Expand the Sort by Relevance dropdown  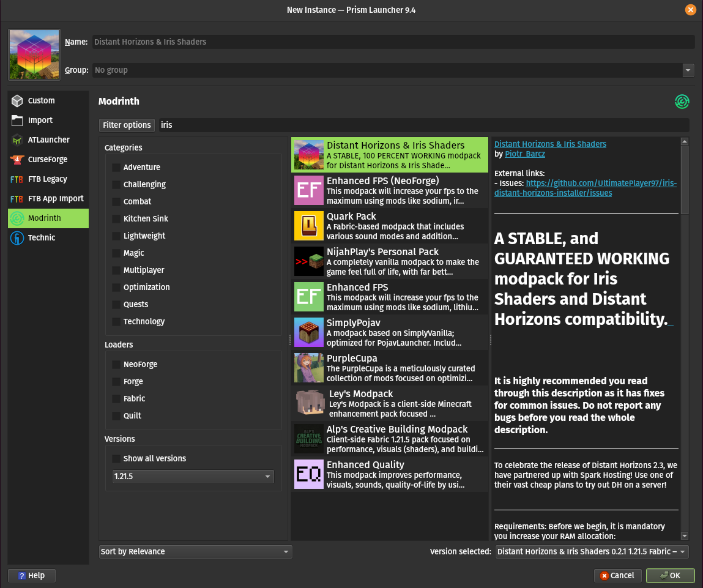[195, 552]
